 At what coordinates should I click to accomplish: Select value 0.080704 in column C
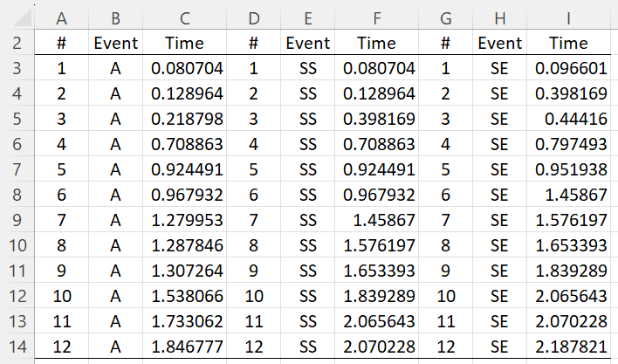coord(185,69)
